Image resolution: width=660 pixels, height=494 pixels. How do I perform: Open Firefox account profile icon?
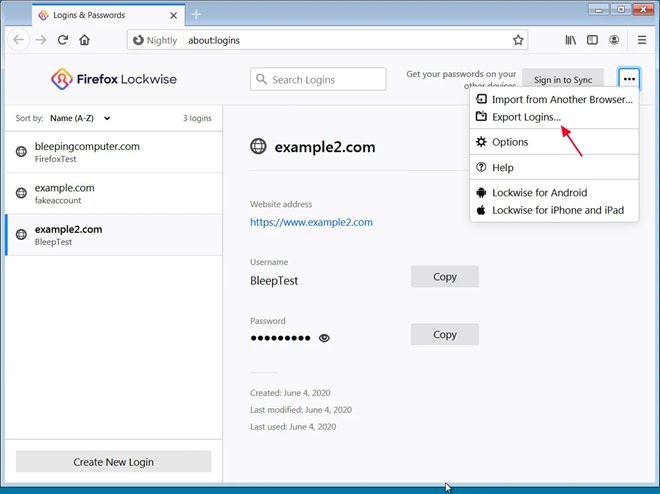click(614, 40)
